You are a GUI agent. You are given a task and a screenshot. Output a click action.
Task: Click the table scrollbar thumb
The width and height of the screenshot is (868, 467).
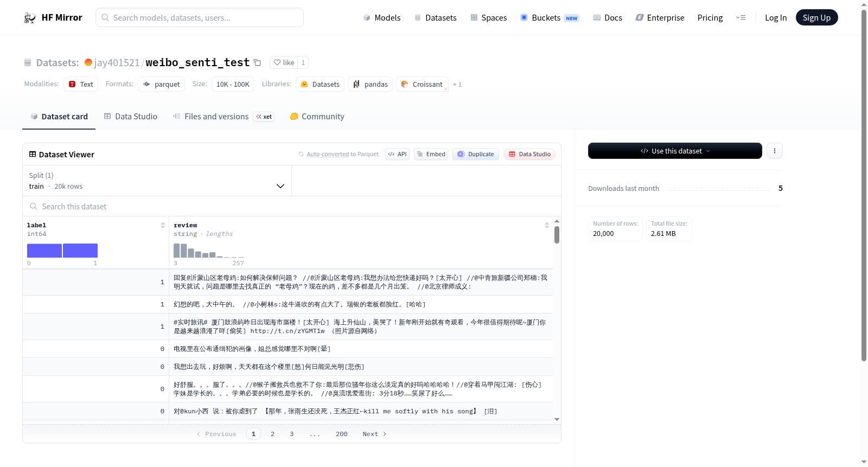pos(557,235)
